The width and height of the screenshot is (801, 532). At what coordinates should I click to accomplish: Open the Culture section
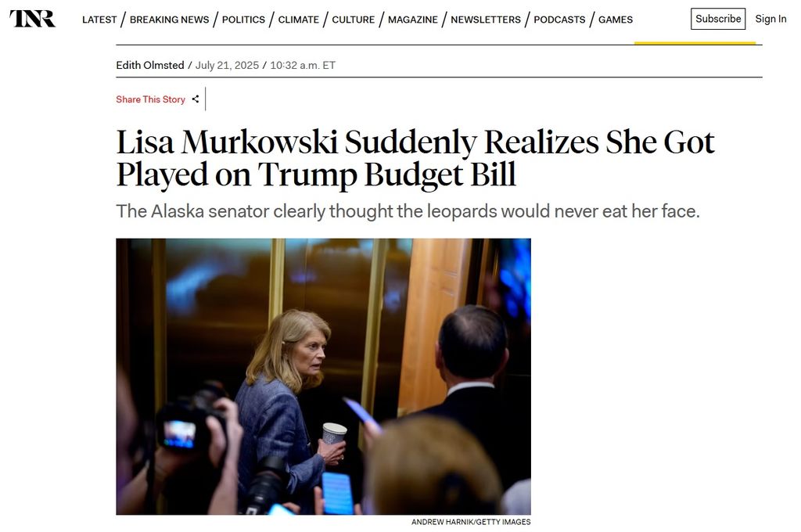[353, 20]
